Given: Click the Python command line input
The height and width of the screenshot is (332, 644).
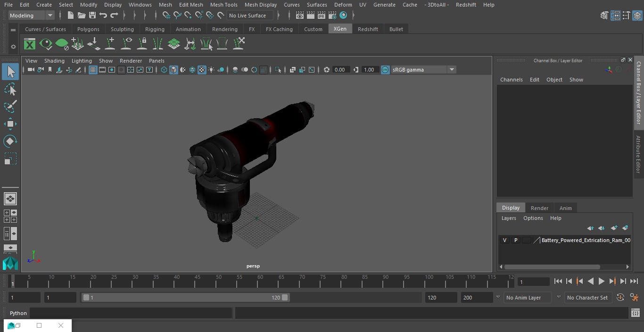Looking at the screenshot, I should tap(131, 313).
